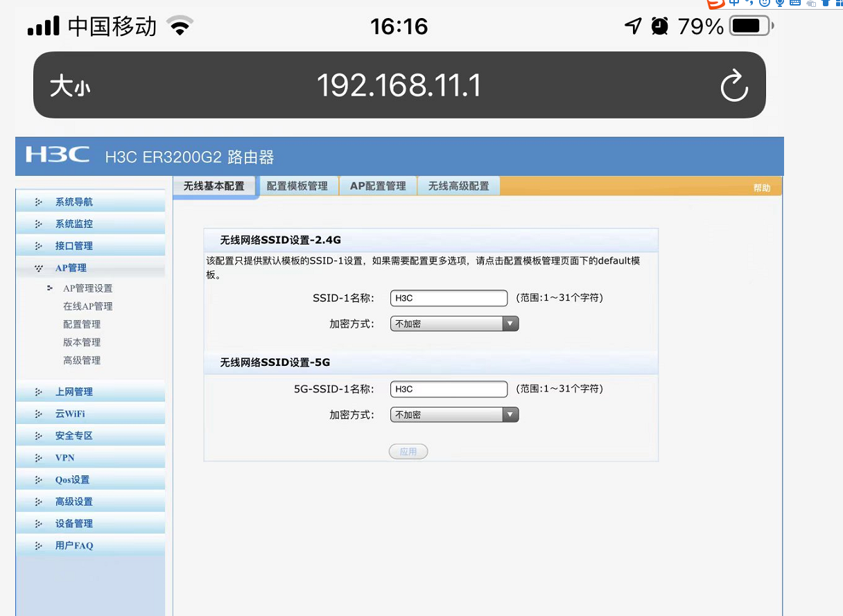Tap the text size 大小 button
Screen dimensions: 843x616
70,87
